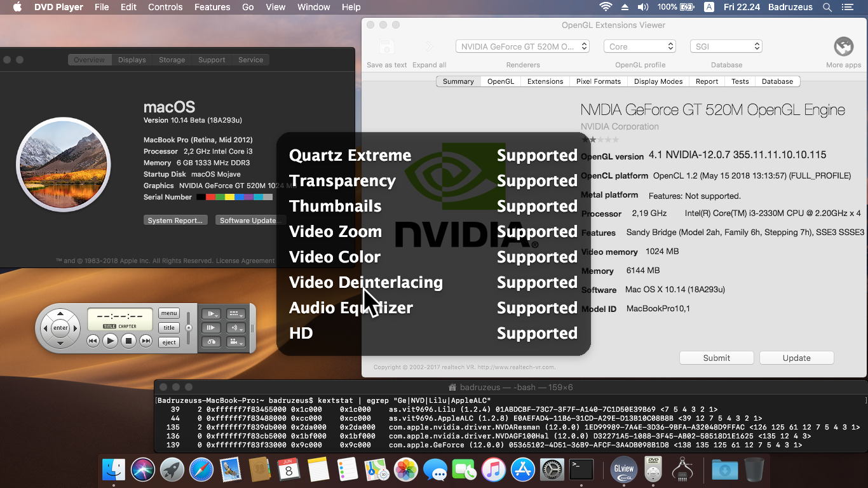Click the right arrow on DVD navigation pad
The image size is (868, 488).
point(76,329)
